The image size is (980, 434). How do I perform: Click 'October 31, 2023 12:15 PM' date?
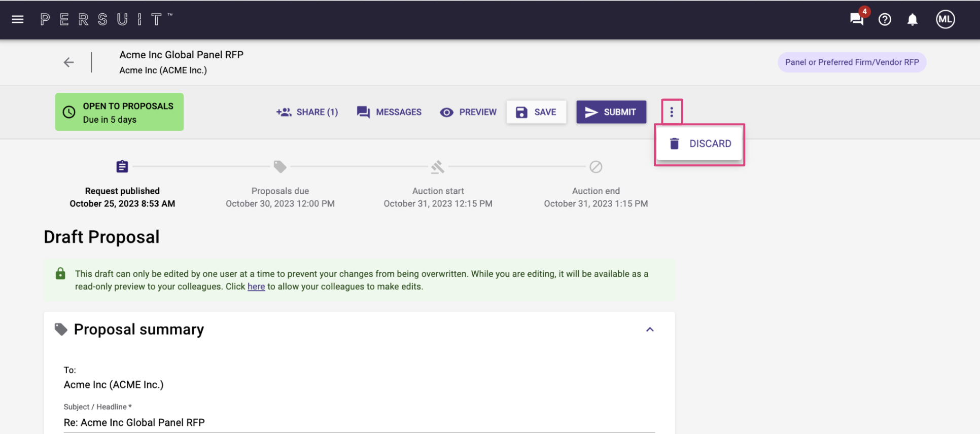coord(438,203)
